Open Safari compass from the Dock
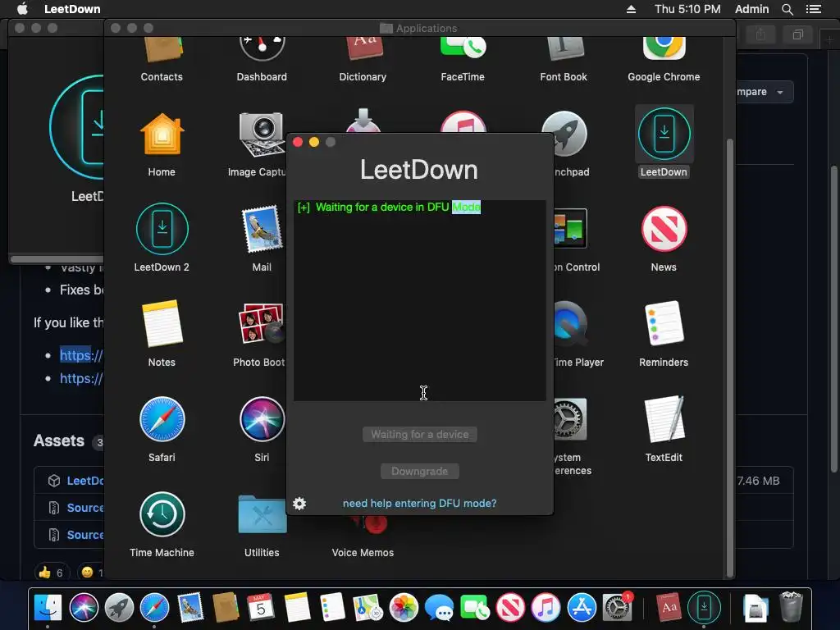840x630 pixels. 154,608
